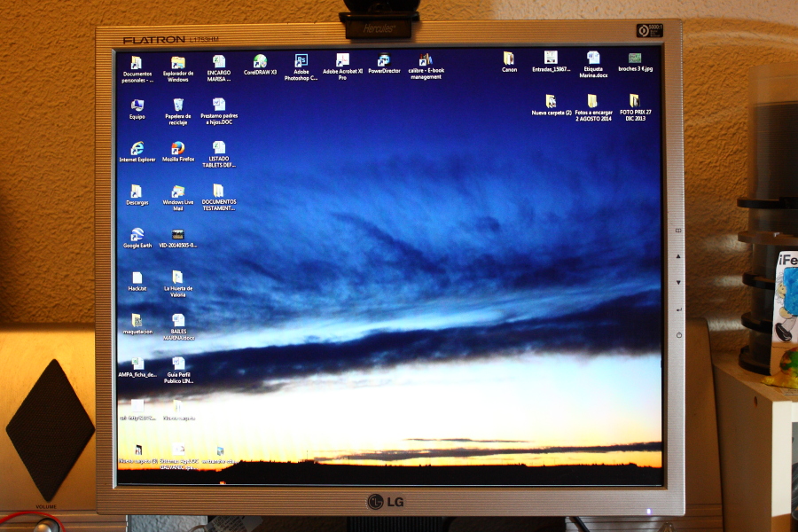Select the La Huerta de Valoria folder
Image resolution: width=798 pixels, height=532 pixels.
[178, 284]
